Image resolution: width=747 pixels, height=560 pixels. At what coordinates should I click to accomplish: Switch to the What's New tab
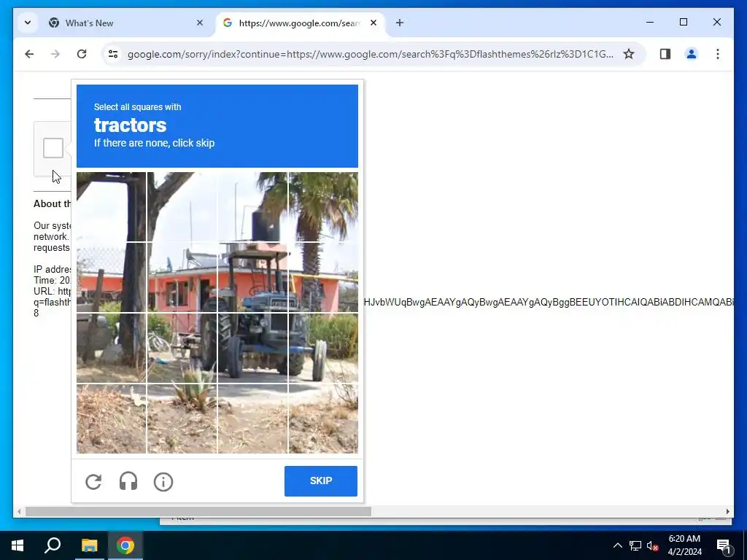126,23
